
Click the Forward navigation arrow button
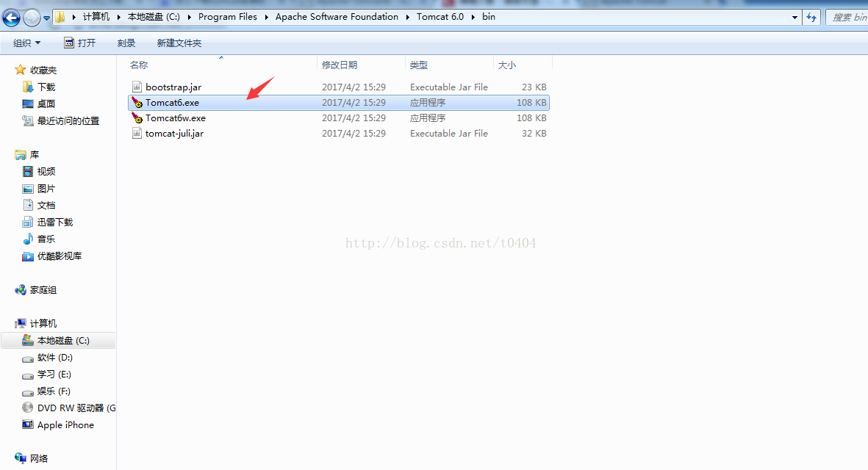(x=32, y=18)
